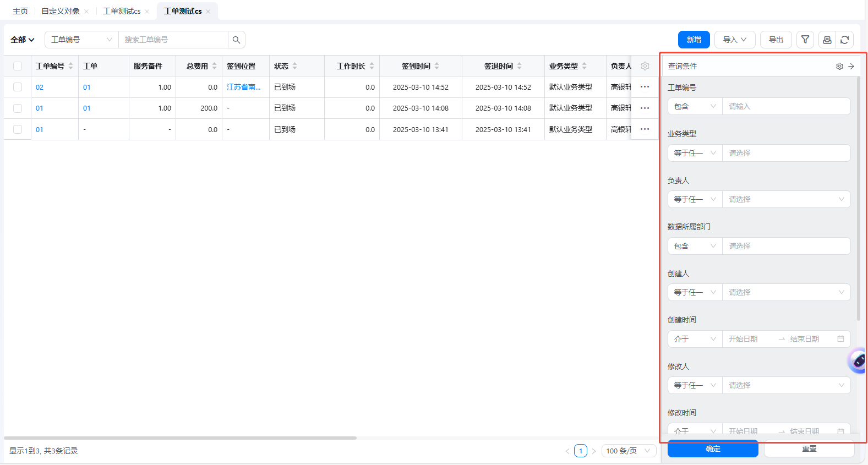Click the print icon in toolbar
The height and width of the screenshot is (465, 868).
[827, 40]
